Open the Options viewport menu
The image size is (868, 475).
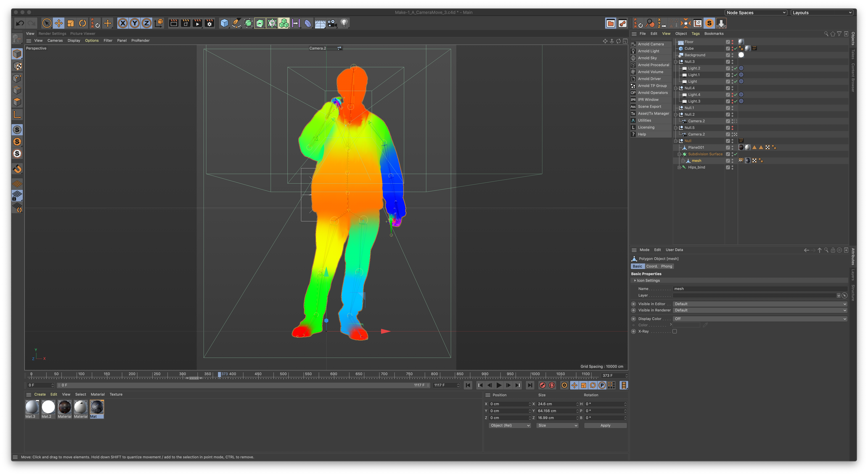[92, 40]
